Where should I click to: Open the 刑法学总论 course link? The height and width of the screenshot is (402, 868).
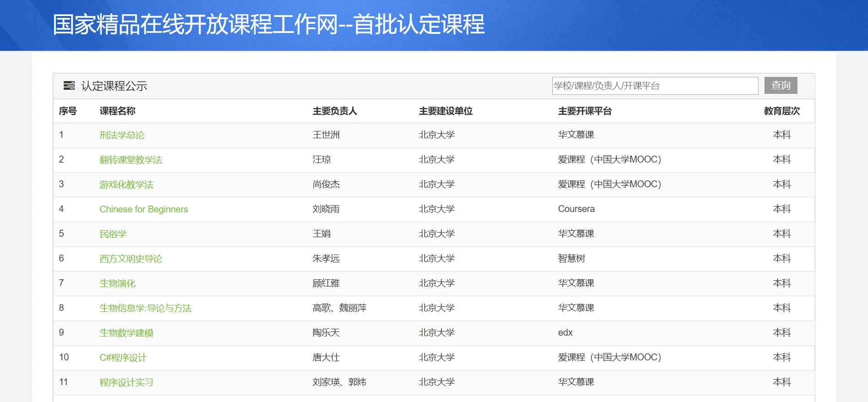tap(122, 135)
